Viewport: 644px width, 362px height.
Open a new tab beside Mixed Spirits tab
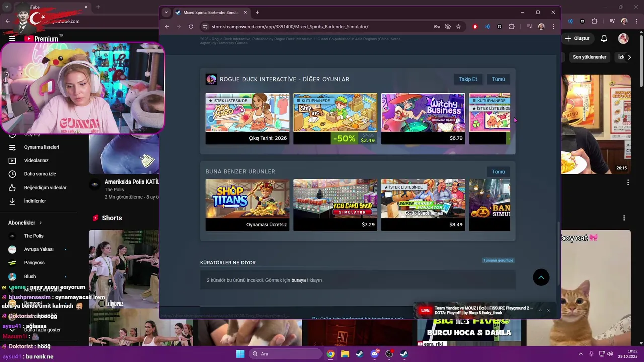click(x=257, y=12)
